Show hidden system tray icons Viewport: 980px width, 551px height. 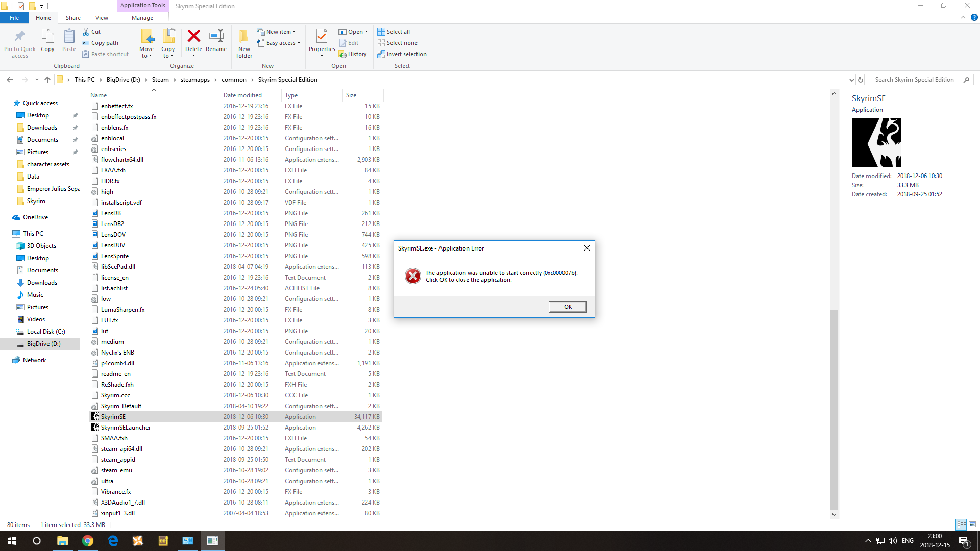[868, 541]
